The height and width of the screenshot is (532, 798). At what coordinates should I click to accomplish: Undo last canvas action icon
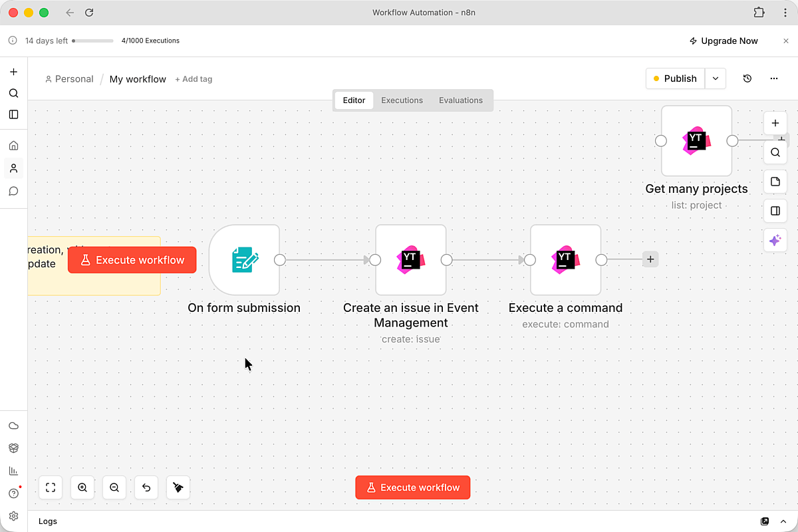tap(146, 487)
